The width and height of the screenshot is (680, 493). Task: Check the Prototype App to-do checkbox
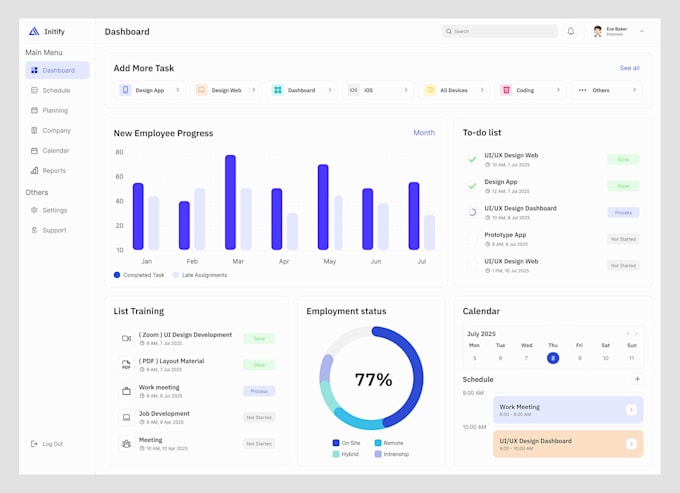point(472,239)
